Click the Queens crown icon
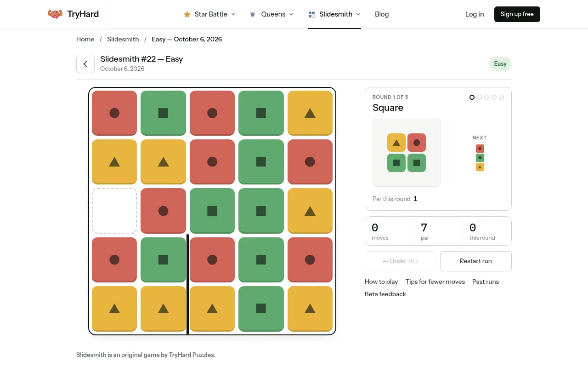Screen dimensions: 588x368 [x=253, y=14]
